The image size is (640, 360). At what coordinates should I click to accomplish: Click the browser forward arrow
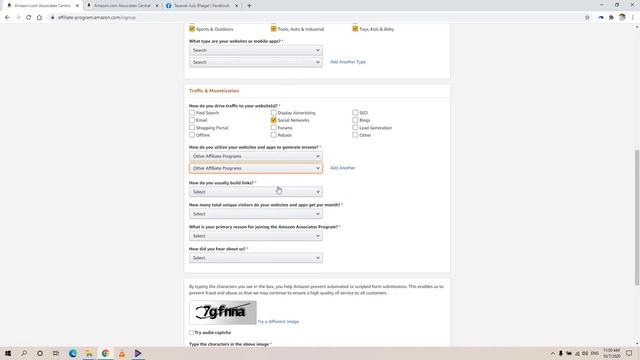(18, 18)
